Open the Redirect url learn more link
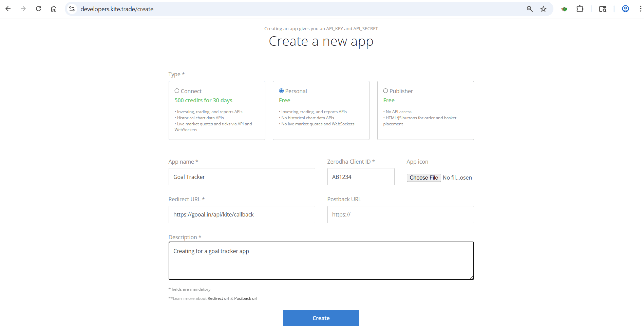This screenshot has width=644, height=330. [218, 298]
